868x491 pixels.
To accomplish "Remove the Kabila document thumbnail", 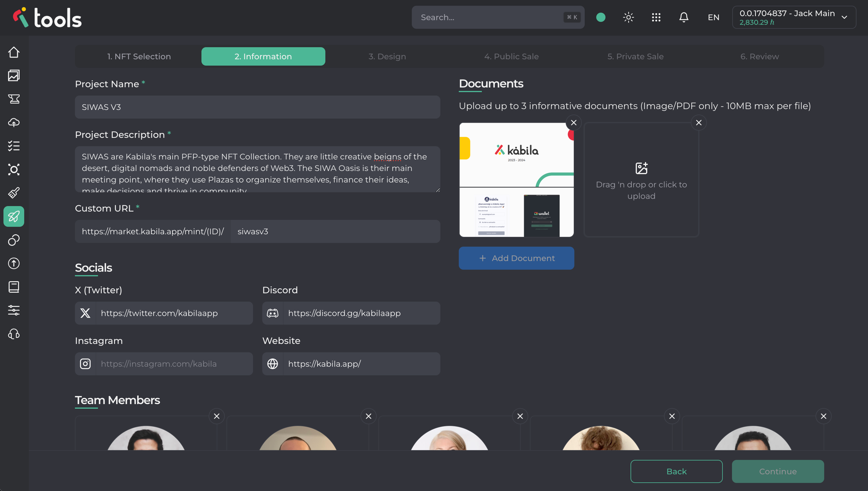I will (x=574, y=123).
